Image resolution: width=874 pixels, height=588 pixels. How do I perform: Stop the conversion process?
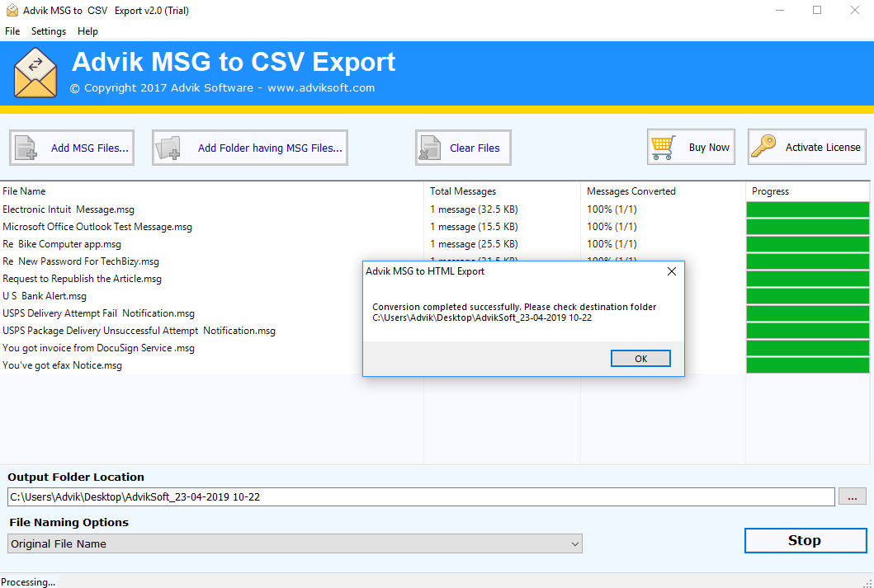pyautogui.click(x=805, y=541)
